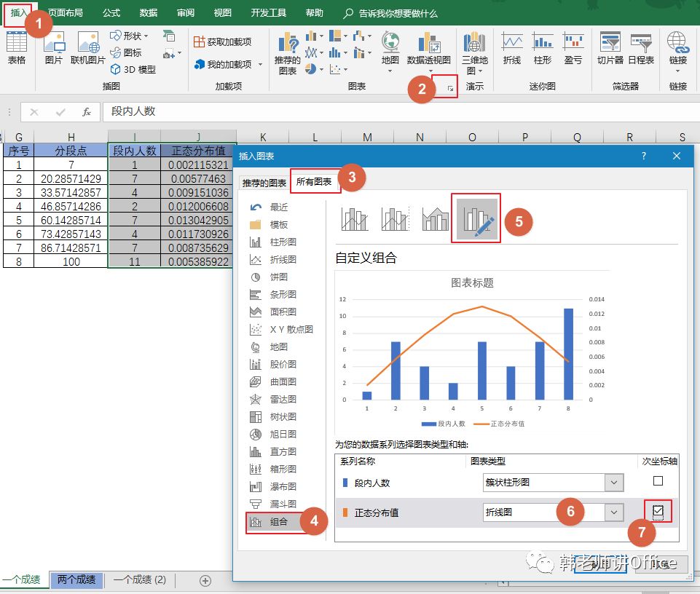Open 推荐的图表 recommended charts in ribbon
Viewport: 700px width, 594px height.
(x=288, y=52)
